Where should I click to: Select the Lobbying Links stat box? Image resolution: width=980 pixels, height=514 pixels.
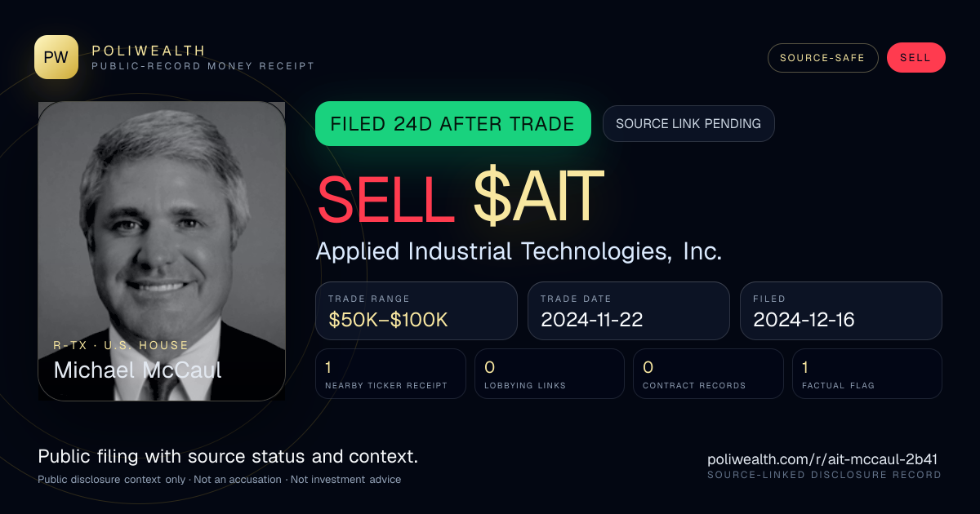click(x=550, y=374)
